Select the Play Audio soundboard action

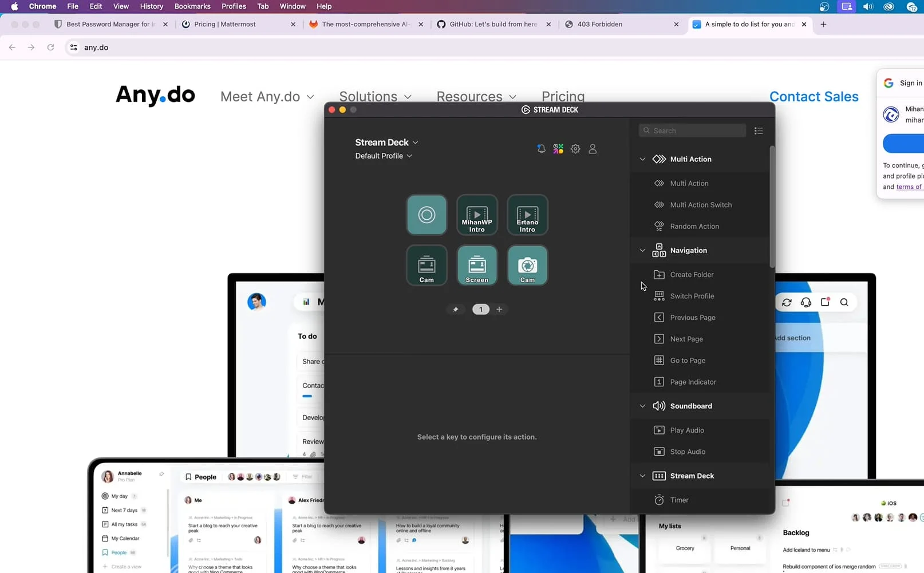click(686, 430)
